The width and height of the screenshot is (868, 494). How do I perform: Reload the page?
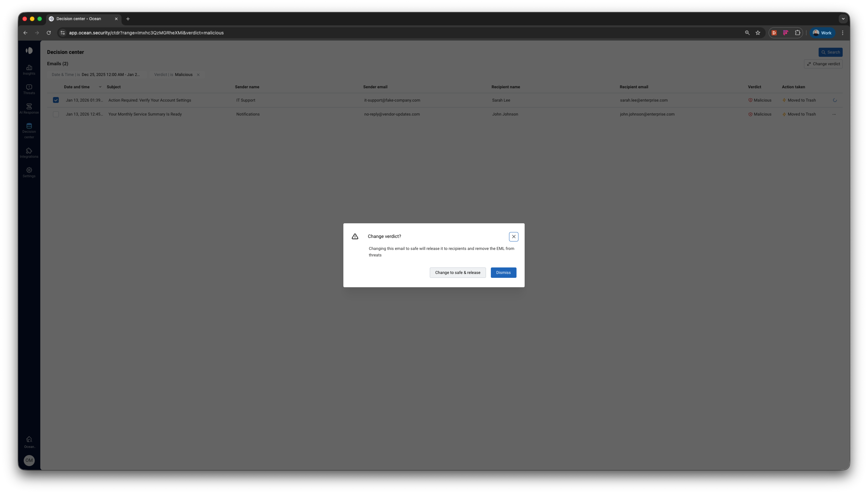(x=49, y=33)
